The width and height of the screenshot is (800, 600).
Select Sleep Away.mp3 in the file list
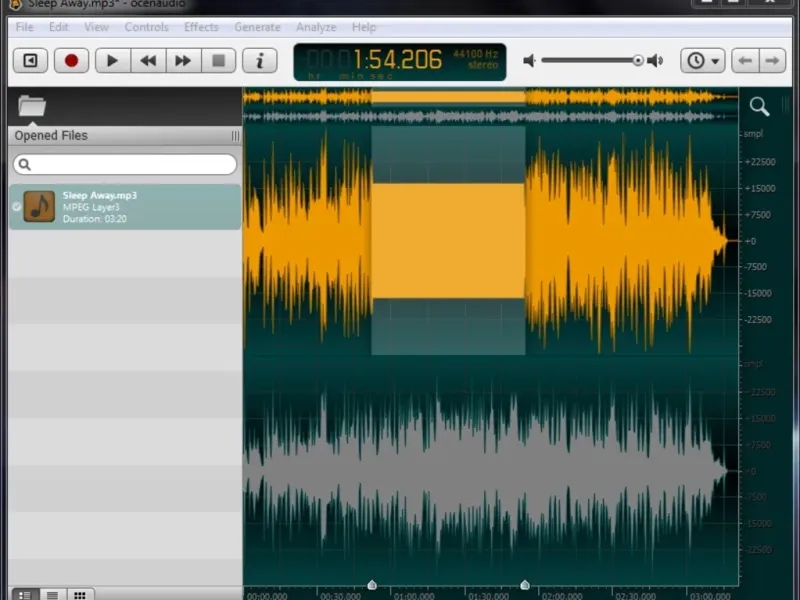coord(125,206)
